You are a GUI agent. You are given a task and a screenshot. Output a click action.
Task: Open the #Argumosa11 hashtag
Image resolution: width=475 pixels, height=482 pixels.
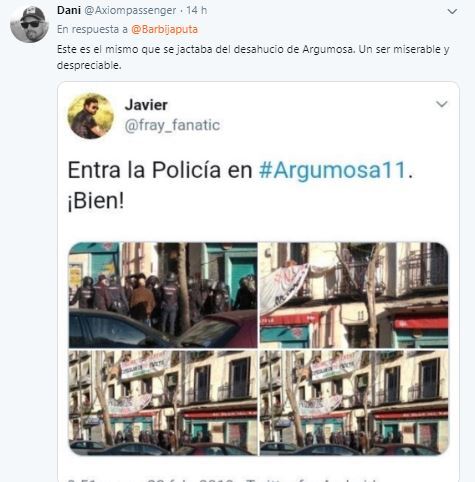pyautogui.click(x=333, y=170)
